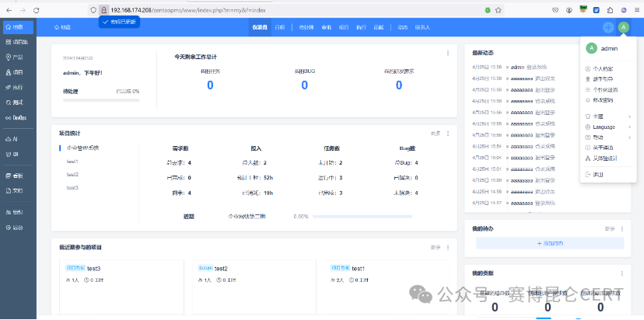
Task: Open the browser extensions puzzle icon
Action: [x=611, y=10]
